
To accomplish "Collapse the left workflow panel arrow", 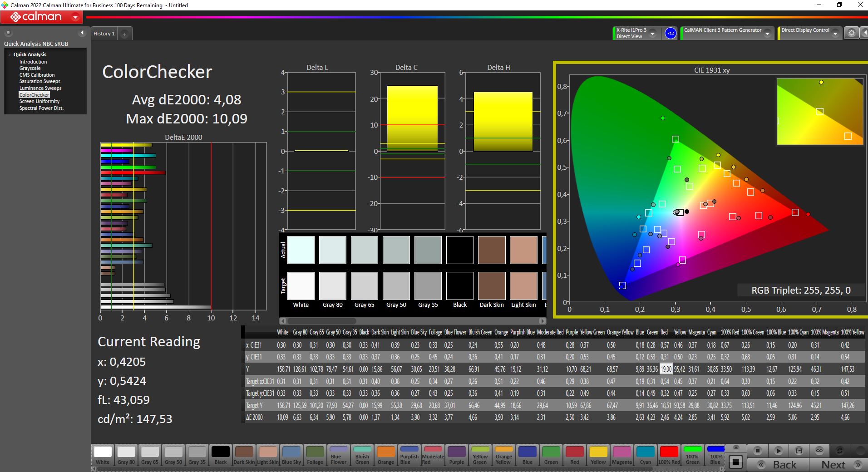I will pos(82,33).
